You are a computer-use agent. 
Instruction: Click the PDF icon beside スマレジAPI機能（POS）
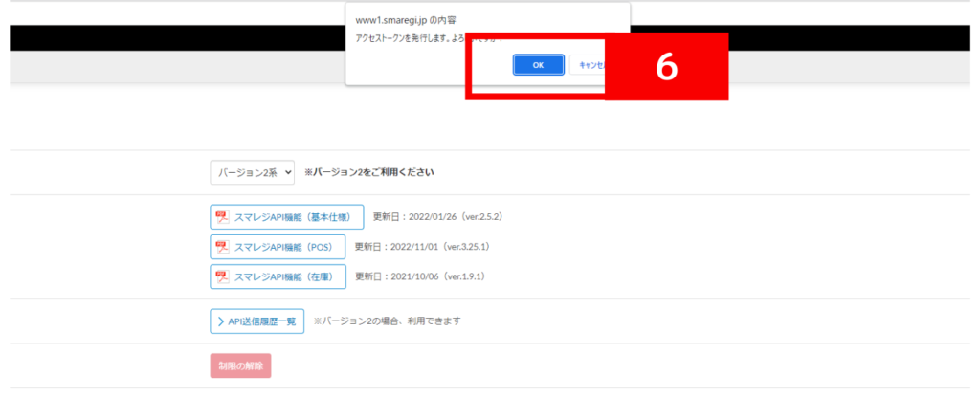coord(222,247)
